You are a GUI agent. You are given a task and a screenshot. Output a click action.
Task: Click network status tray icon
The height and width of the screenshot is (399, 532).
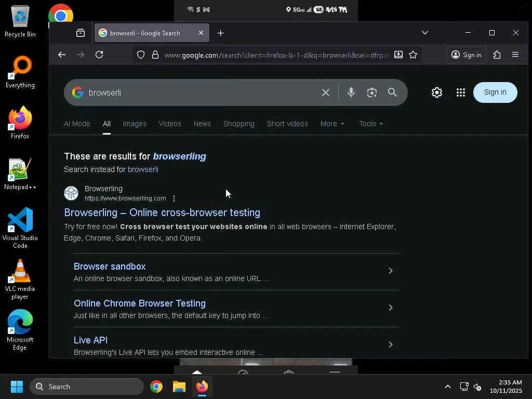click(x=464, y=387)
